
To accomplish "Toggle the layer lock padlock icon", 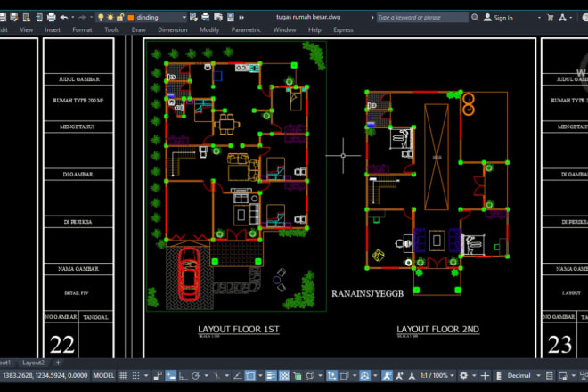I will click(120, 17).
